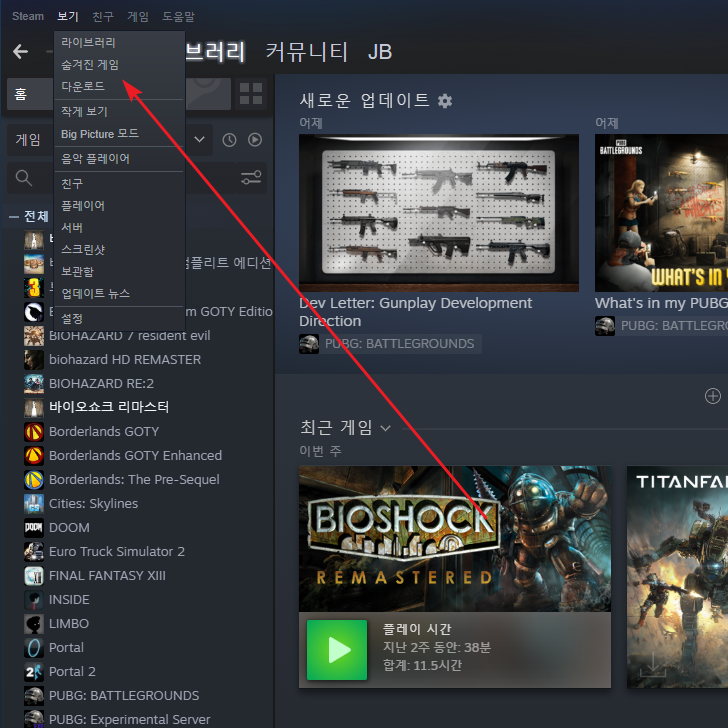This screenshot has width=728, height=728.
Task: Open advanced filter sliders icon
Action: point(251,177)
